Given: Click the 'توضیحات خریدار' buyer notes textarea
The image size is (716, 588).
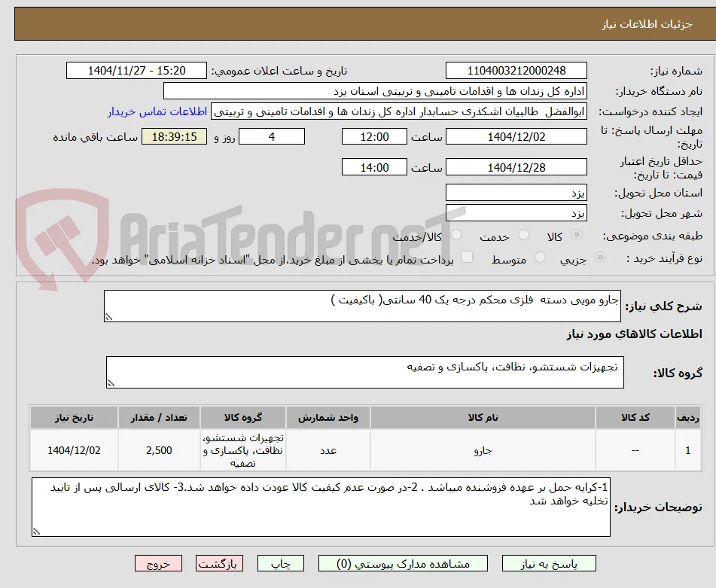Looking at the screenshot, I should click(x=321, y=507).
